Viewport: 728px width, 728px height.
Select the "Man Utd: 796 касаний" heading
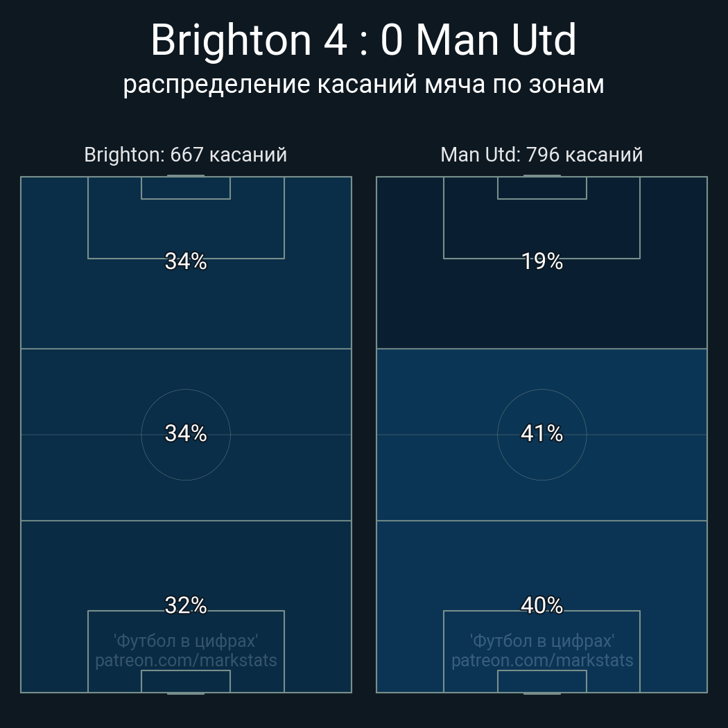pyautogui.click(x=541, y=155)
